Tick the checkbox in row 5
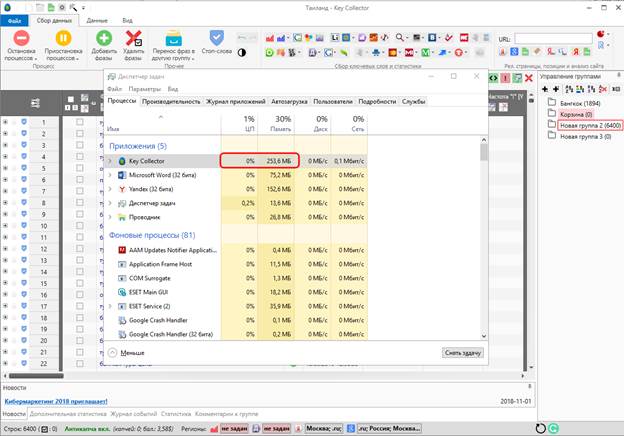Screen dimensions: 624x436 pos(80,168)
